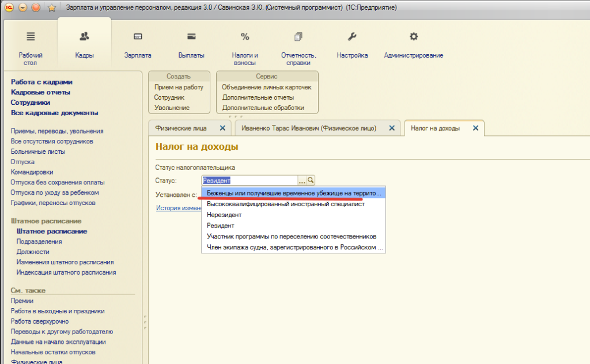Open the Выплаты section
The image size is (590, 364).
[191, 45]
